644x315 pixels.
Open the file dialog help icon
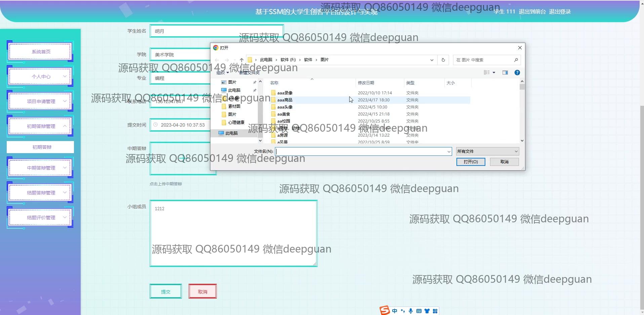pos(517,73)
